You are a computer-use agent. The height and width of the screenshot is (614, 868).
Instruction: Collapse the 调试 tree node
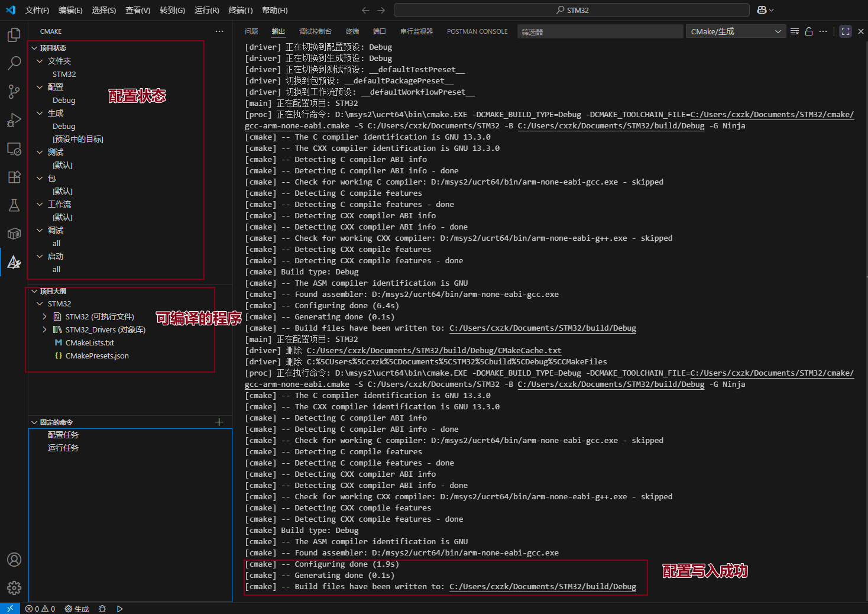click(40, 230)
